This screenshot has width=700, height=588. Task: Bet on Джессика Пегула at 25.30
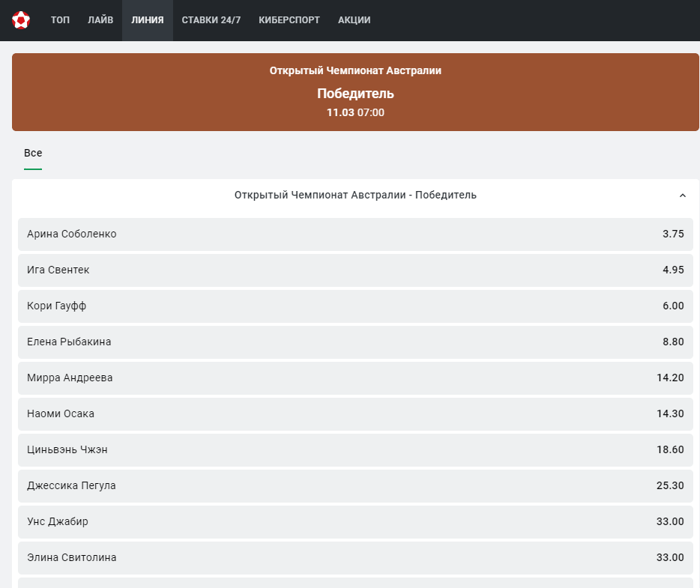[355, 486]
